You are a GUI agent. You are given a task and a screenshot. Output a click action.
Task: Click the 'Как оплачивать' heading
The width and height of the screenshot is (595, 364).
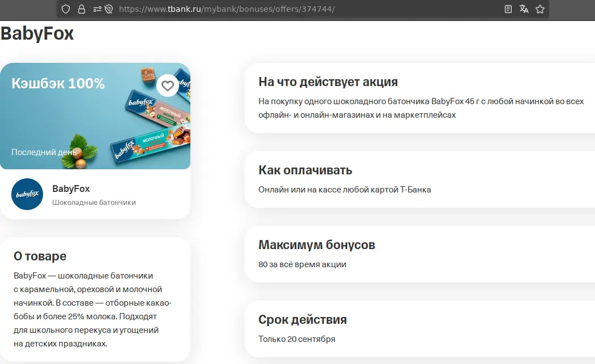tap(305, 170)
